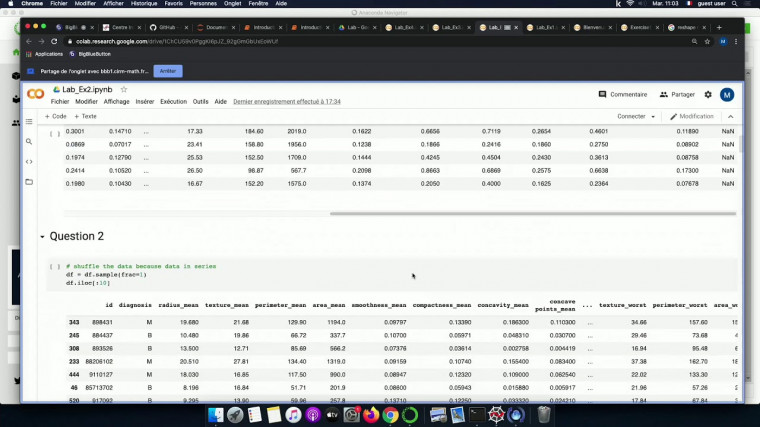The width and height of the screenshot is (760, 427).
Task: Go back in Chrome
Action: (x=29, y=42)
